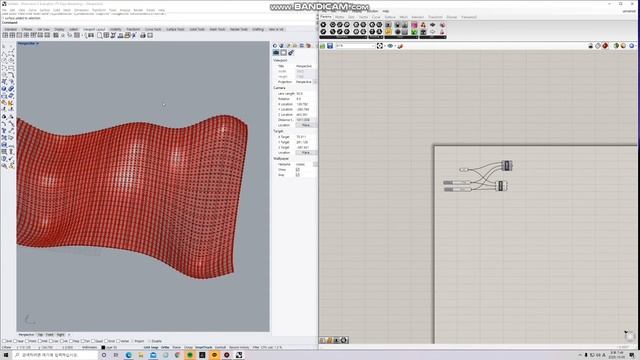The image size is (640, 360).
Task: Toggle the wallpaper Show checkbox
Action: click(x=298, y=169)
